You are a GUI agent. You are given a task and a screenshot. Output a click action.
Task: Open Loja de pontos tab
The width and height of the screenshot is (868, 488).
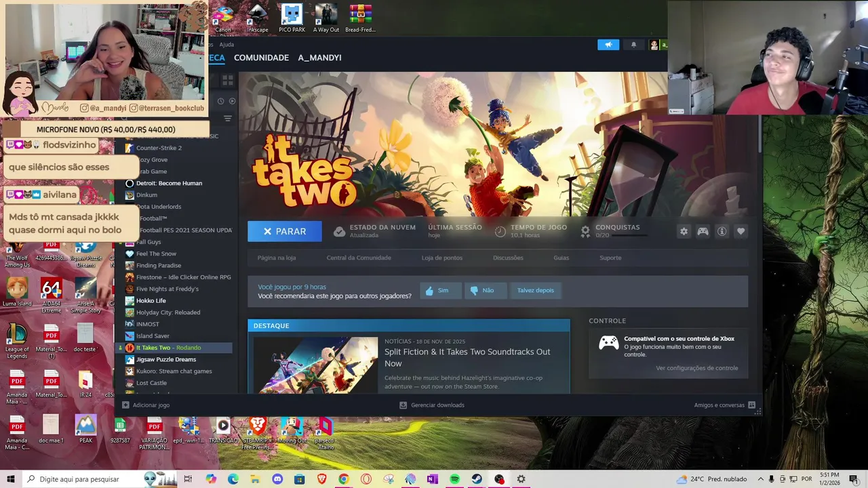pos(442,258)
